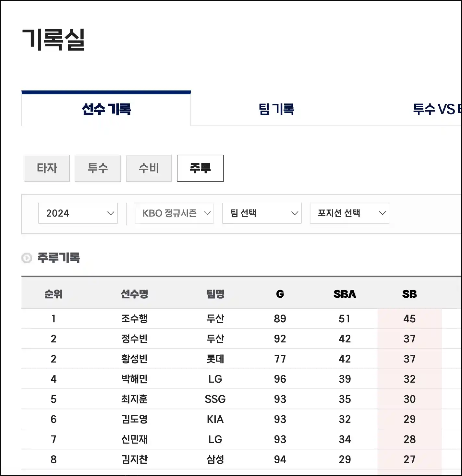Open player 정수빈 profile link
The width and height of the screenshot is (462, 476).
point(134,339)
